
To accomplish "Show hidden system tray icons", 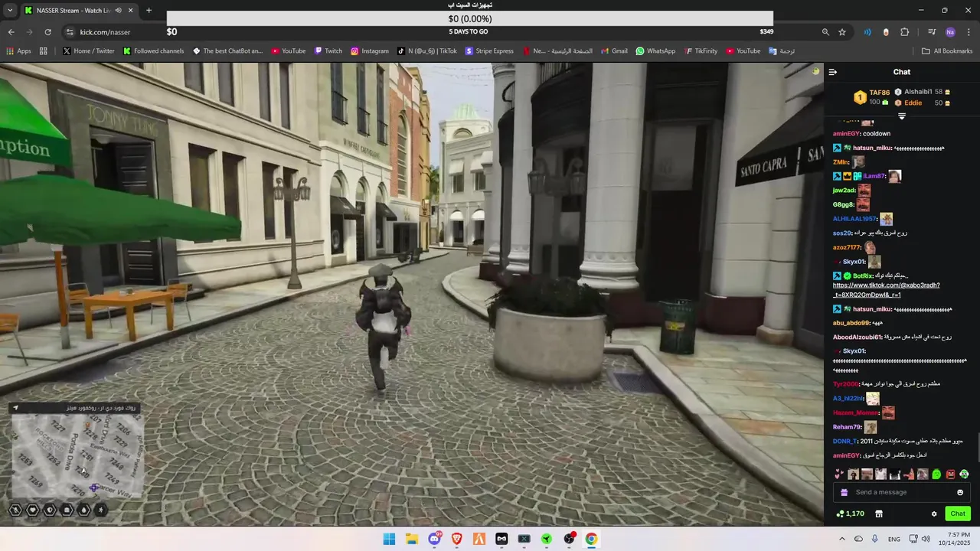I will [842, 539].
